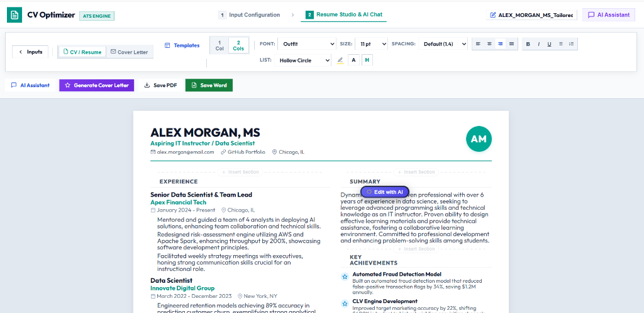Click Edit with AI on Summary
The width and height of the screenshot is (644, 313).
pyautogui.click(x=385, y=192)
